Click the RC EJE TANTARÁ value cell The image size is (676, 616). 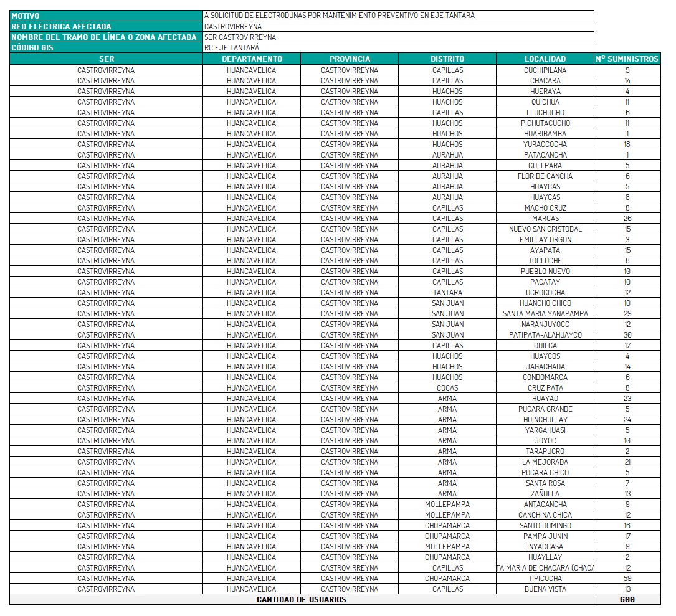click(x=399, y=47)
